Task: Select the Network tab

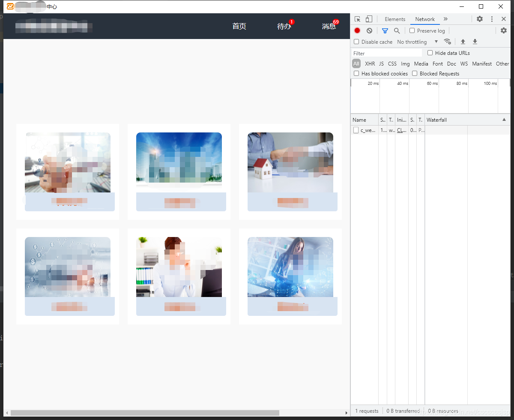Action: (x=425, y=19)
